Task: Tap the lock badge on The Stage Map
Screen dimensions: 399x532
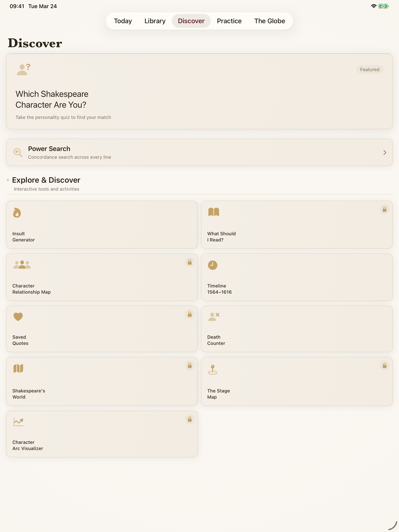Action: pos(385,365)
